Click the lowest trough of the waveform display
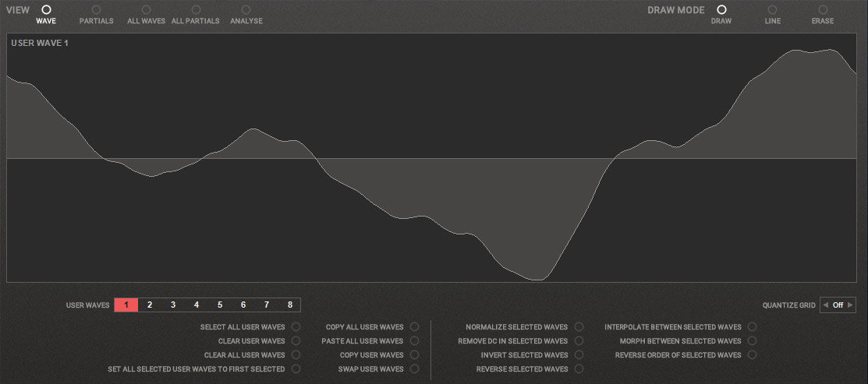Image resolution: width=868 pixels, height=384 pixels. click(537, 278)
